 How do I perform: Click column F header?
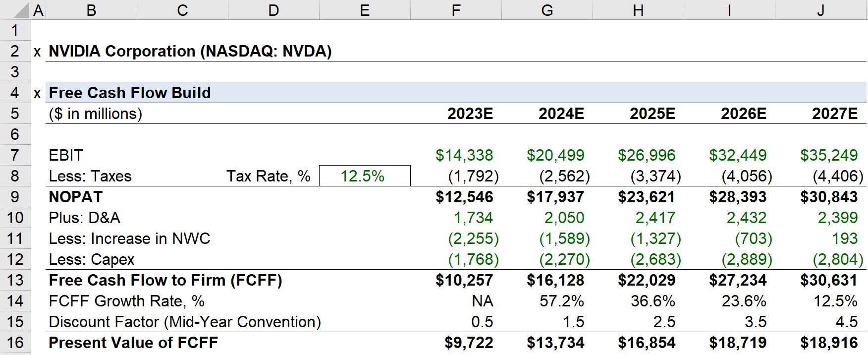point(456,10)
